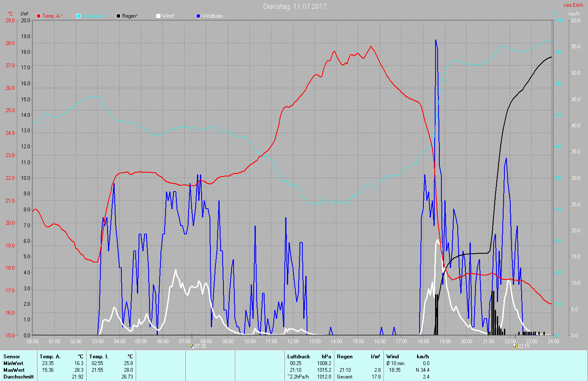Image resolution: width=588 pixels, height=381 pixels.
Task: Click the 12:00 time axis label
Action: (x=293, y=342)
